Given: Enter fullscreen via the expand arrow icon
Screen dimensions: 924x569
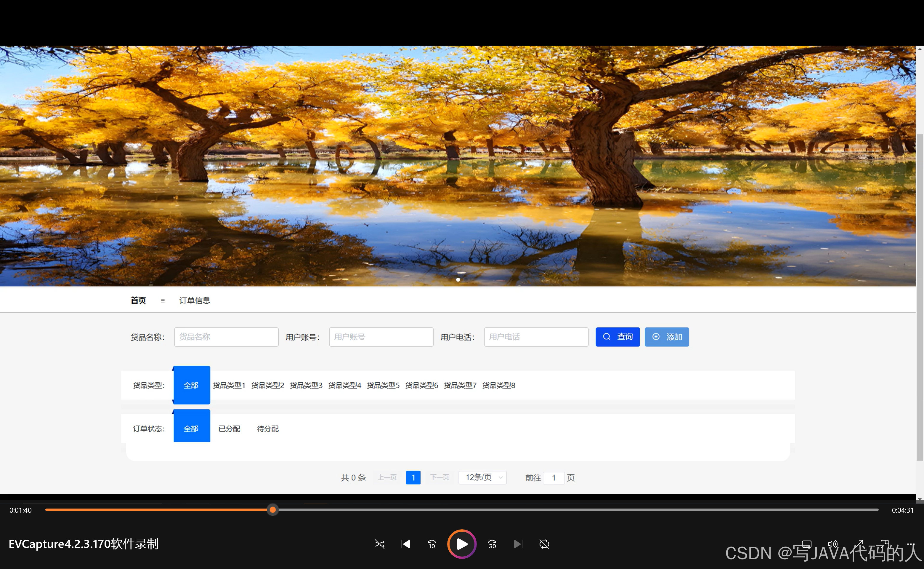Looking at the screenshot, I should (x=859, y=544).
